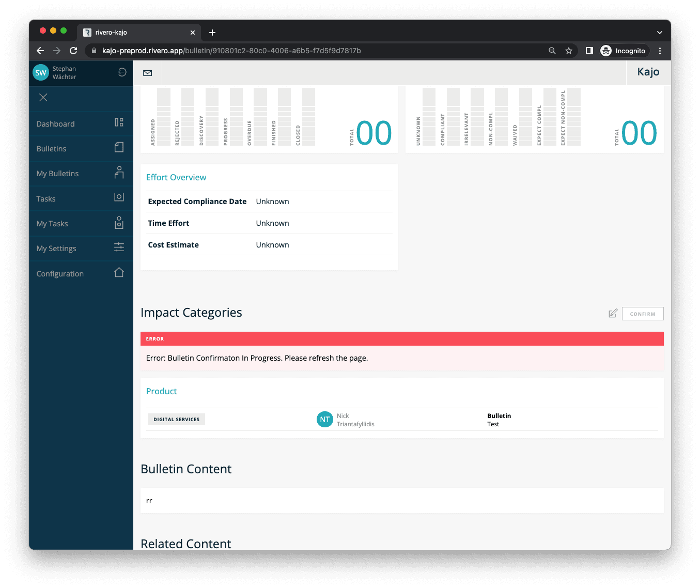The height and width of the screenshot is (588, 700).
Task: Click the Digital Services tag
Action: pyautogui.click(x=176, y=420)
